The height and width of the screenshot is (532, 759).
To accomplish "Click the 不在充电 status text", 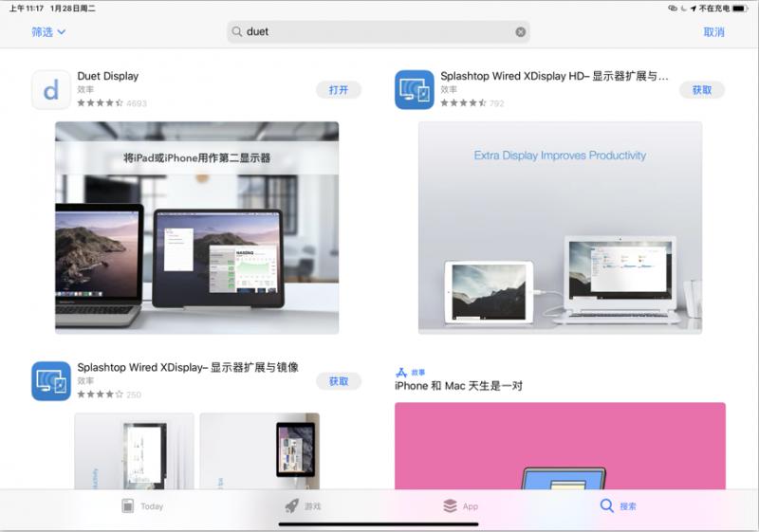I will pos(714,9).
